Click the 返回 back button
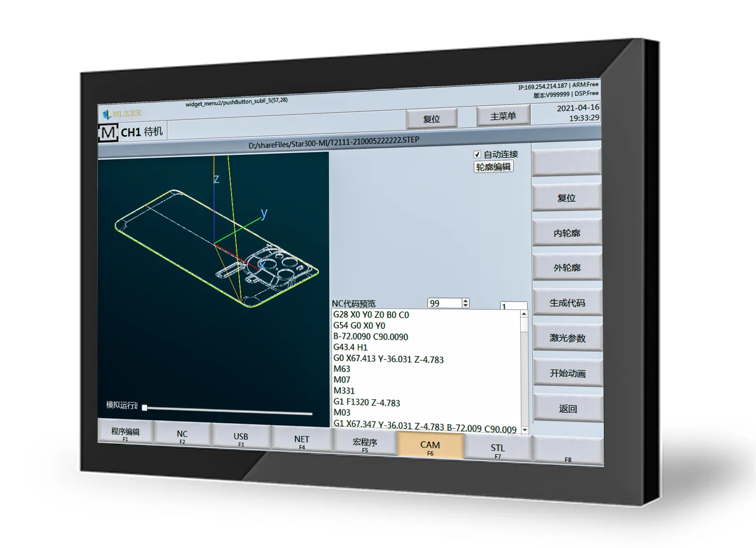Viewport: 756px width, 548px height. click(x=568, y=409)
